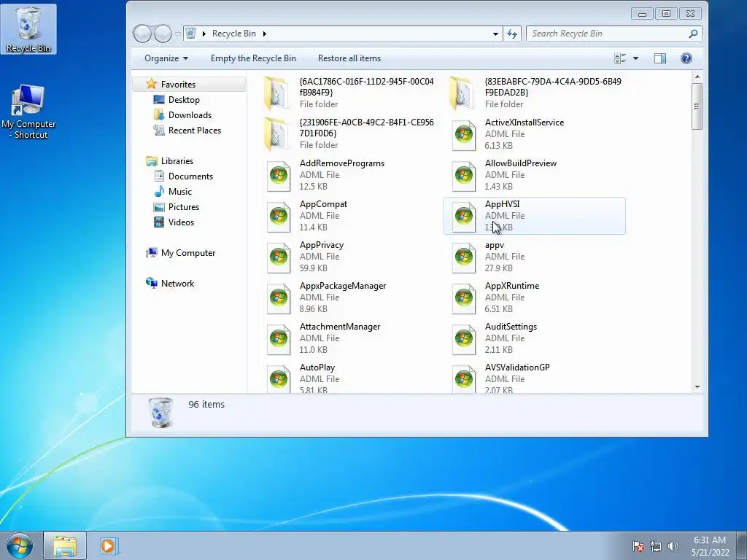747x560 pixels.
Task: Click the search magnifier icon
Action: pyautogui.click(x=693, y=34)
